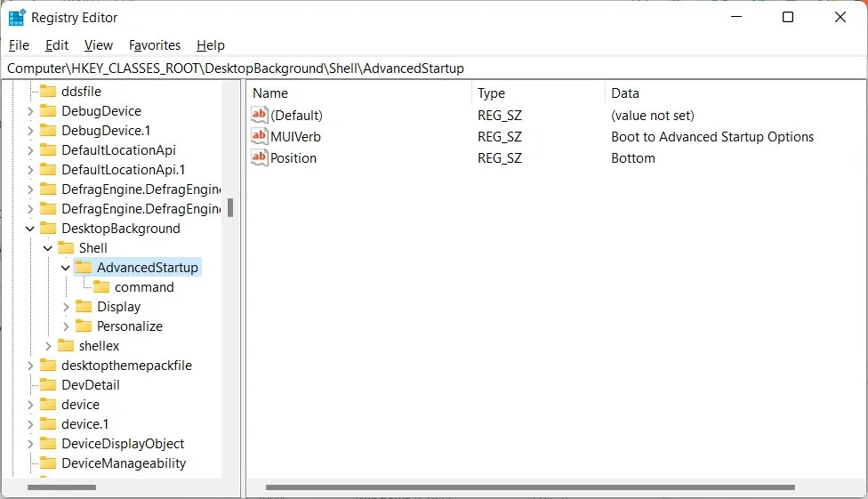This screenshot has height=499, width=868.
Task: Click the tree pane vertical scrollbar thumb
Action: click(x=230, y=207)
